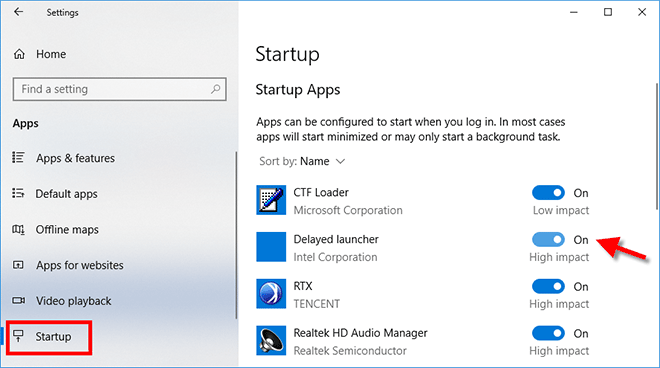Go to Settings Home
Image resolution: width=660 pixels, height=368 pixels.
pyautogui.click(x=51, y=54)
